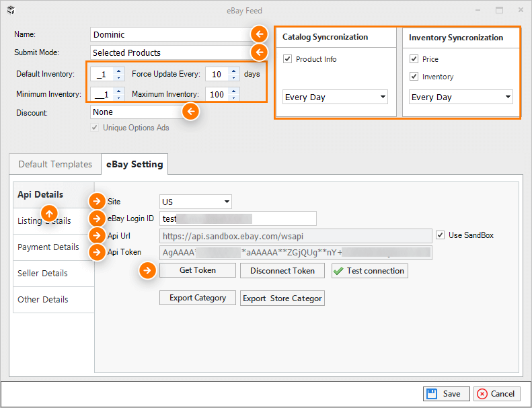Decrease Minimum Inventory with the down arrow
Image resolution: width=532 pixels, height=408 pixels.
click(119, 98)
